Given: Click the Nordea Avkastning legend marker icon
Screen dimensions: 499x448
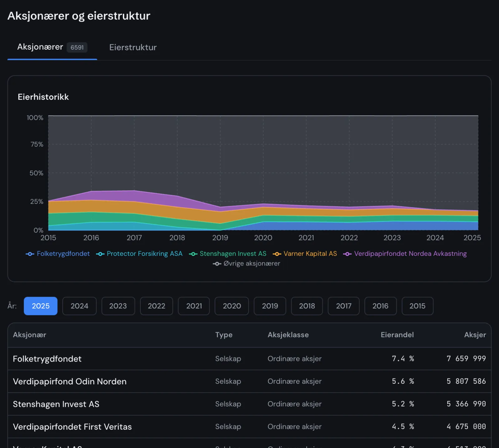Looking at the screenshot, I should click(x=347, y=254).
